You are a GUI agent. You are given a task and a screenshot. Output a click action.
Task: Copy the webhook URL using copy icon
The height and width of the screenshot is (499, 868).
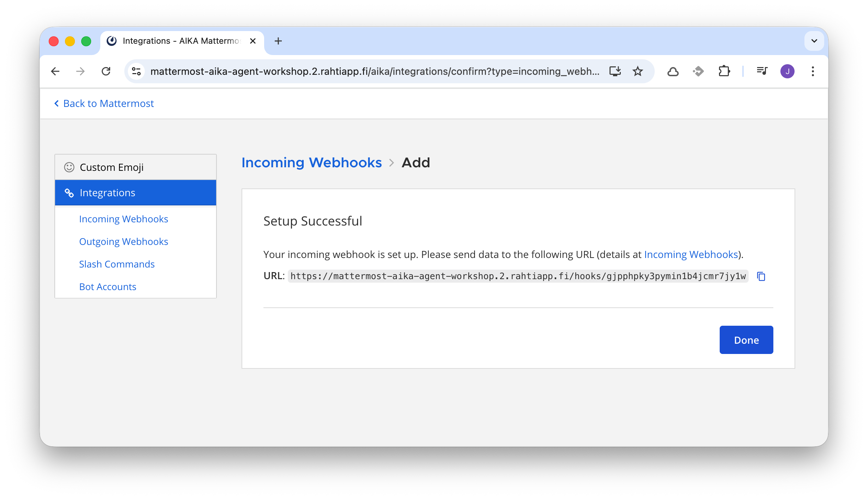pos(761,276)
